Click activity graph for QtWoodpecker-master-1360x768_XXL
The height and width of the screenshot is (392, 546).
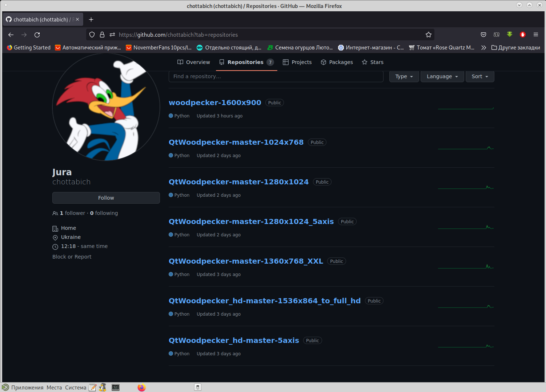tap(466, 267)
